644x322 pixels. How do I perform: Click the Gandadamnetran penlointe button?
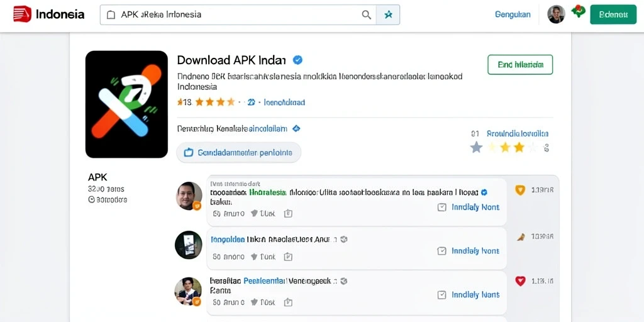tap(238, 153)
